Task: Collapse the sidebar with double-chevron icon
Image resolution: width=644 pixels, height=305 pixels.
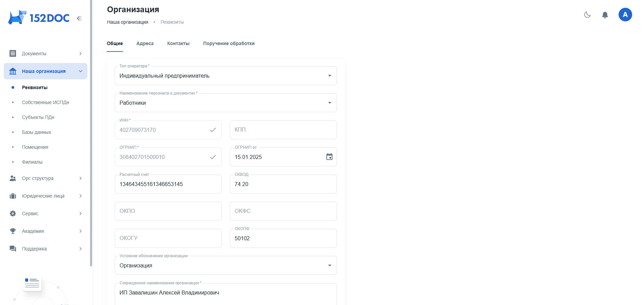Action: pos(79,18)
